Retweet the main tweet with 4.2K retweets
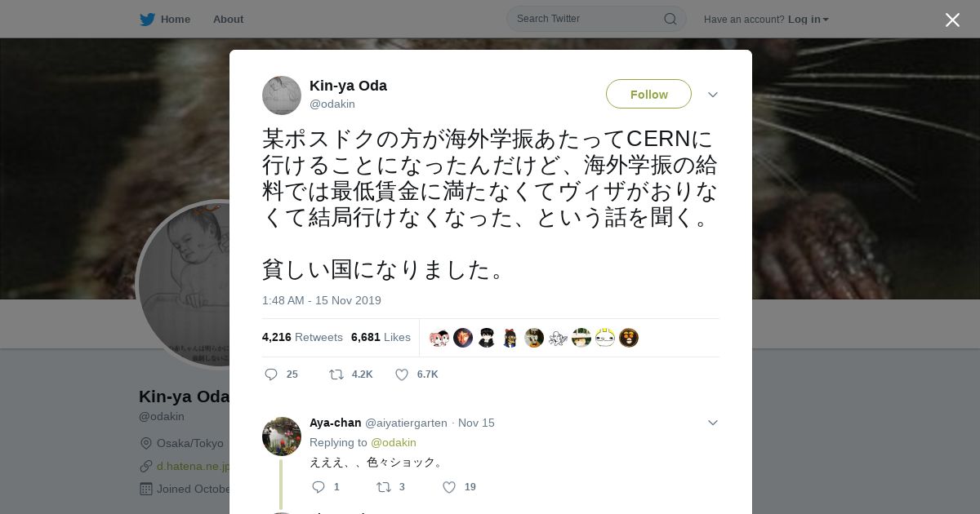 click(336, 374)
